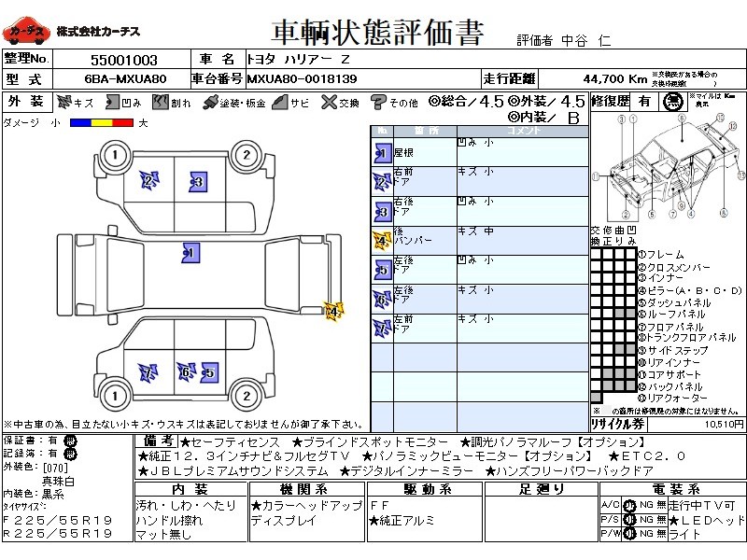This screenshot has height=560, width=747.
Task: Click the 箇所 column header
Action: [x=425, y=131]
